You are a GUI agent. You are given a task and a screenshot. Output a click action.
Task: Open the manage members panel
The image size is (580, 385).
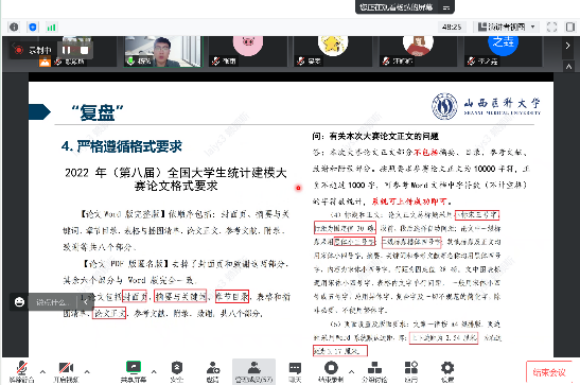254,371
